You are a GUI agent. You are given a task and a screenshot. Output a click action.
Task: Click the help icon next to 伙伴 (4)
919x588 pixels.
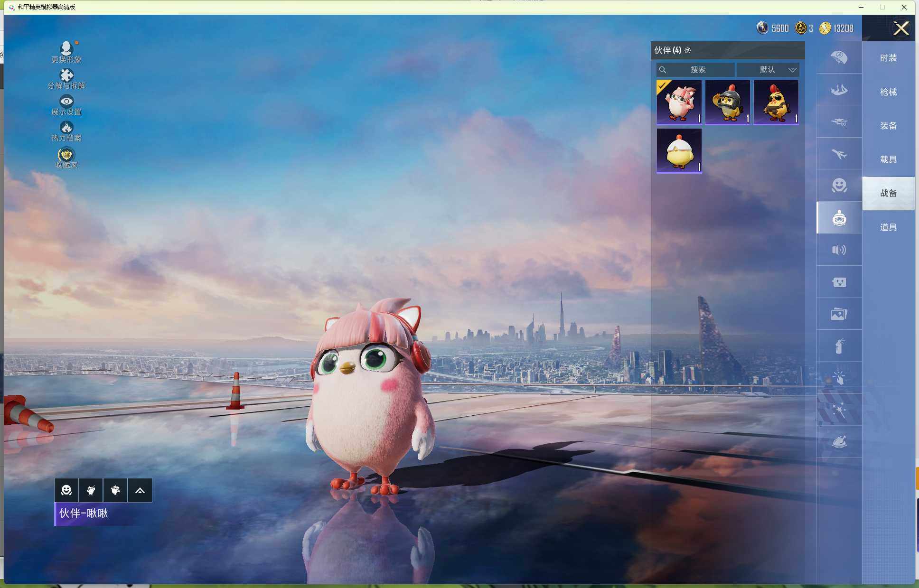[x=688, y=50]
